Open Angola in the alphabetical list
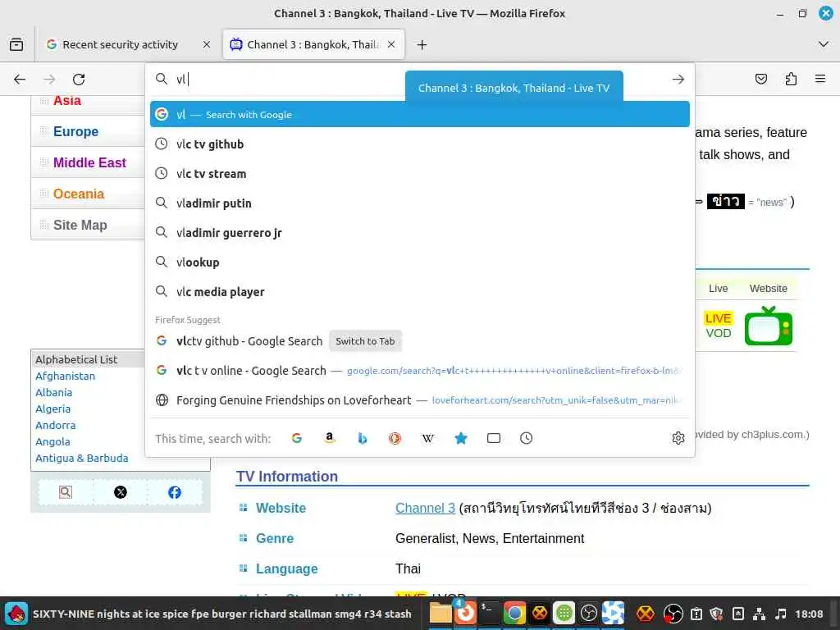Image resolution: width=840 pixels, height=630 pixels. coord(52,442)
